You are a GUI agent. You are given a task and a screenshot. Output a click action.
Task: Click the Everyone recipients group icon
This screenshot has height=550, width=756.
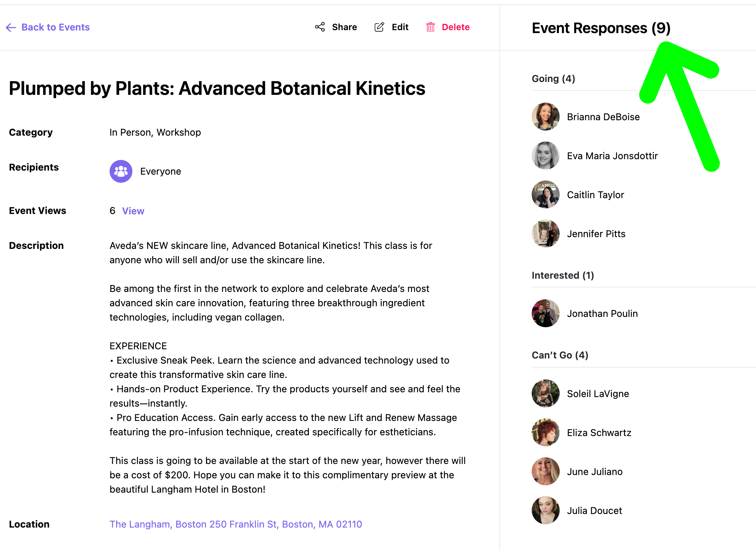[x=121, y=171]
